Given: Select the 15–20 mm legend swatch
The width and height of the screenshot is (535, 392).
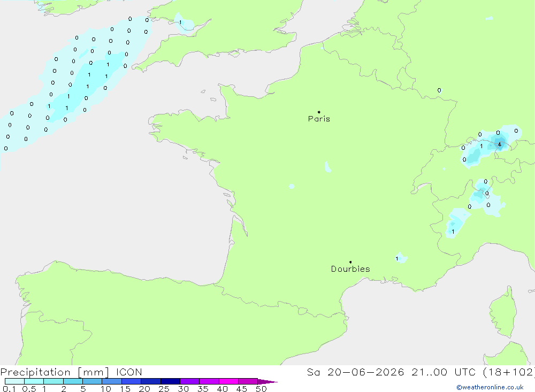Looking at the screenshot, I should pyautogui.click(x=132, y=381).
